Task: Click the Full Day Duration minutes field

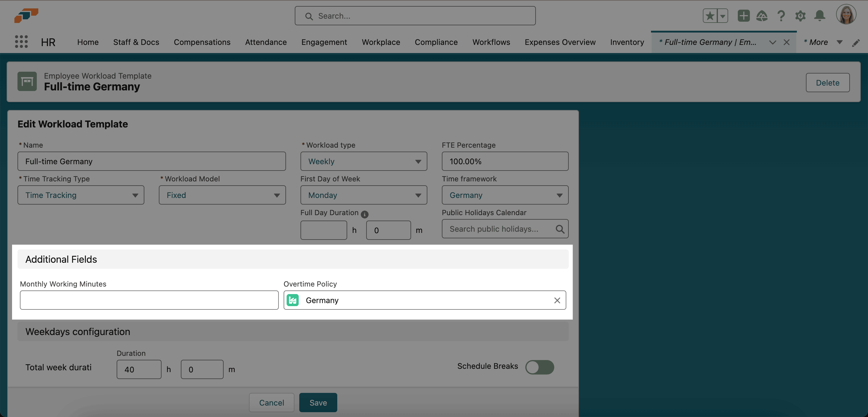Action: coord(388,230)
